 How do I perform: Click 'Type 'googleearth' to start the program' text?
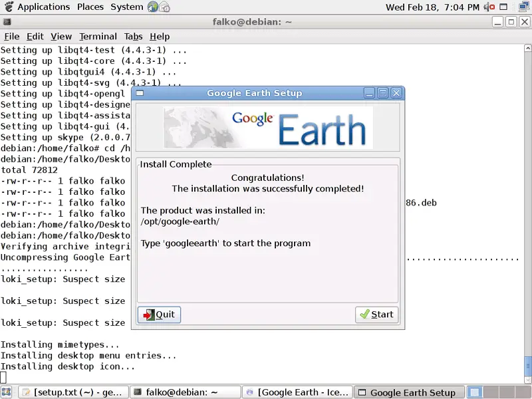click(225, 243)
